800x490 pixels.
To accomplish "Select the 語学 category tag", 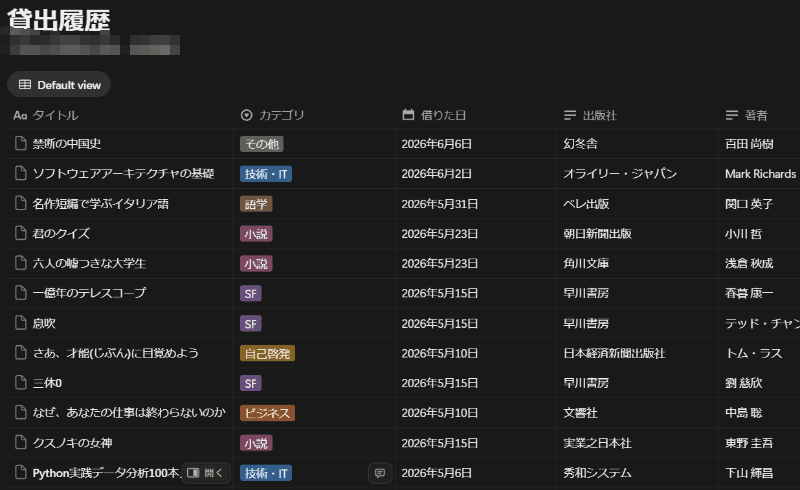I will [256, 204].
